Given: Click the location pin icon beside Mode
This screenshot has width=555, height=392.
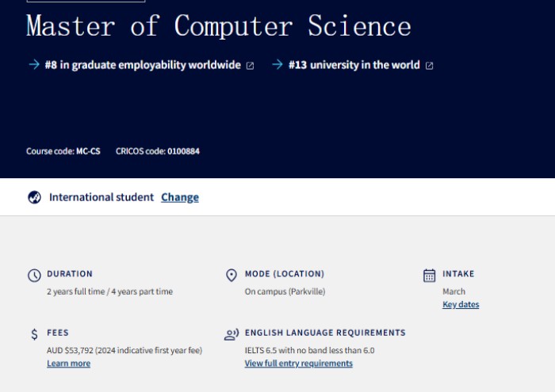Looking at the screenshot, I should click(232, 276).
